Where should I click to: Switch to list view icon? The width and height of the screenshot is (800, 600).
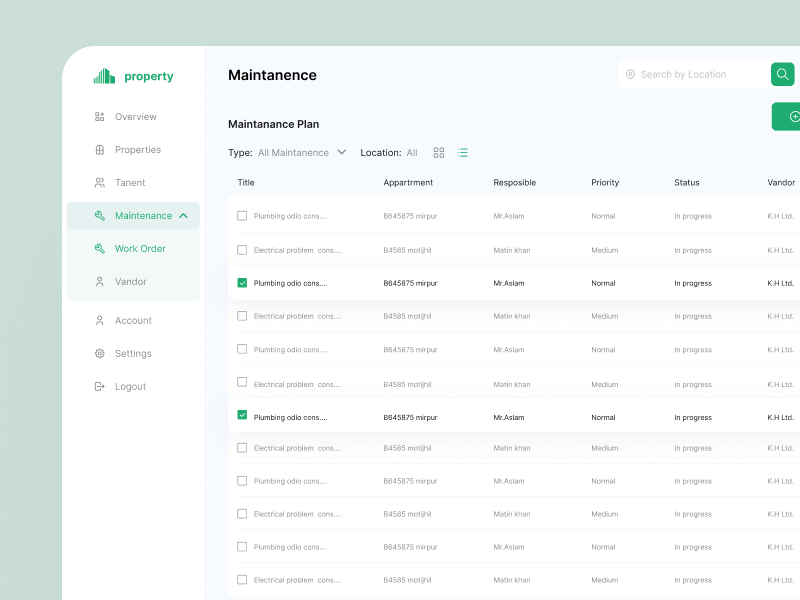coord(463,153)
